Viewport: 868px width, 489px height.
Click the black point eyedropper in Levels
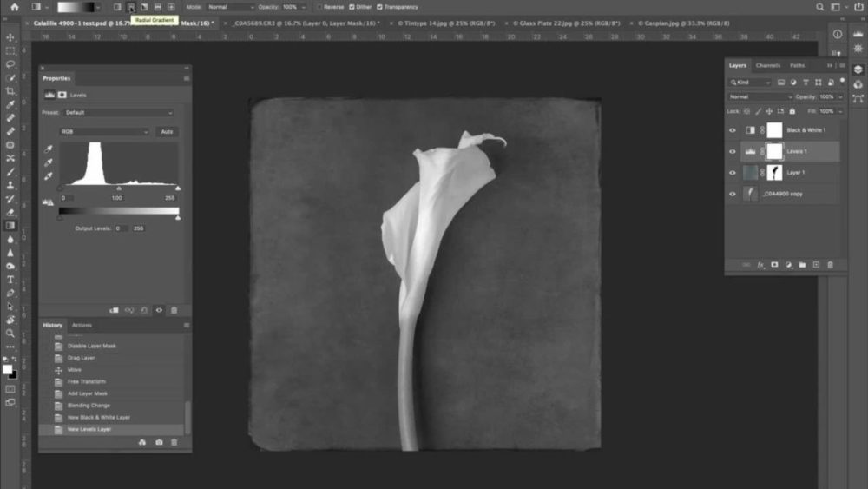point(49,149)
